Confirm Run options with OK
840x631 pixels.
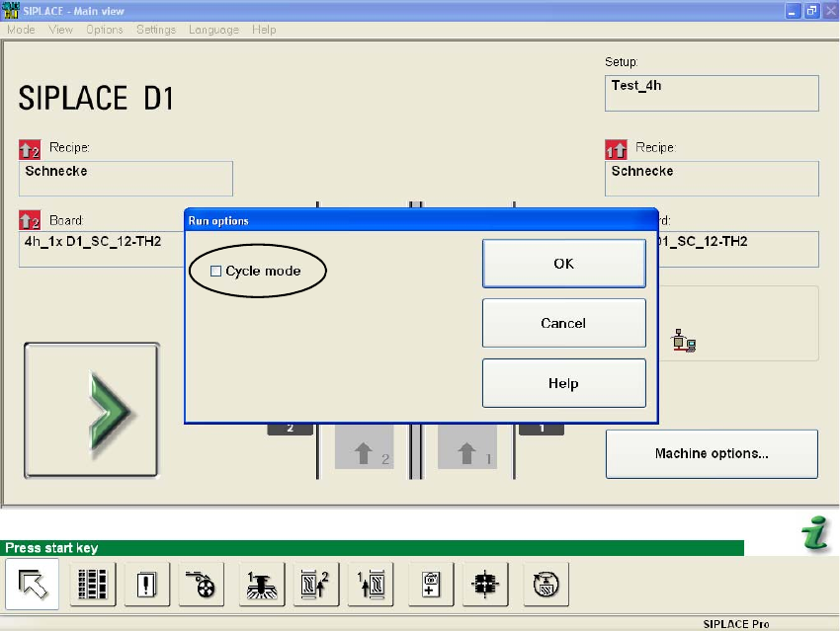coord(564,264)
